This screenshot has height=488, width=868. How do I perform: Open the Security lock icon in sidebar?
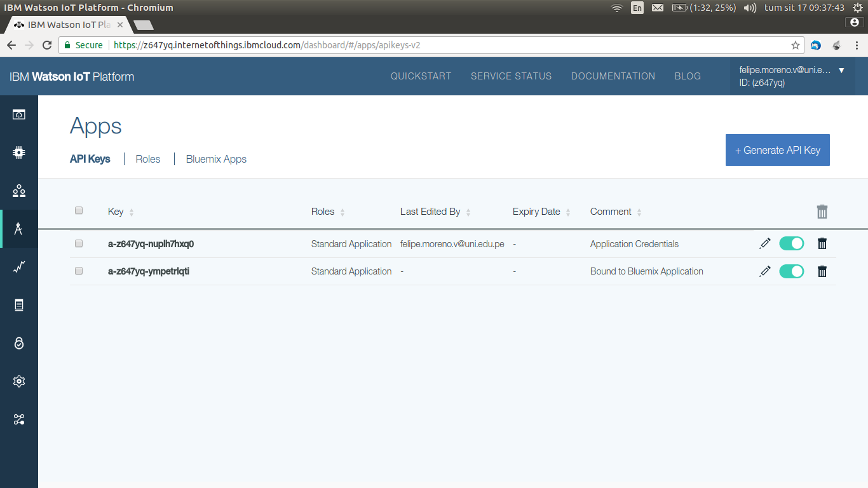click(19, 343)
